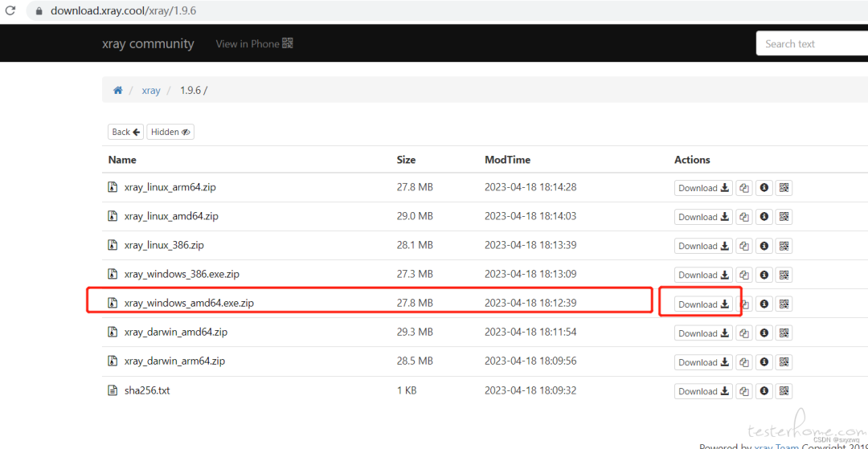Screen dimensions: 868x449
Task: Sort the list by ModTime column
Action: coord(508,160)
